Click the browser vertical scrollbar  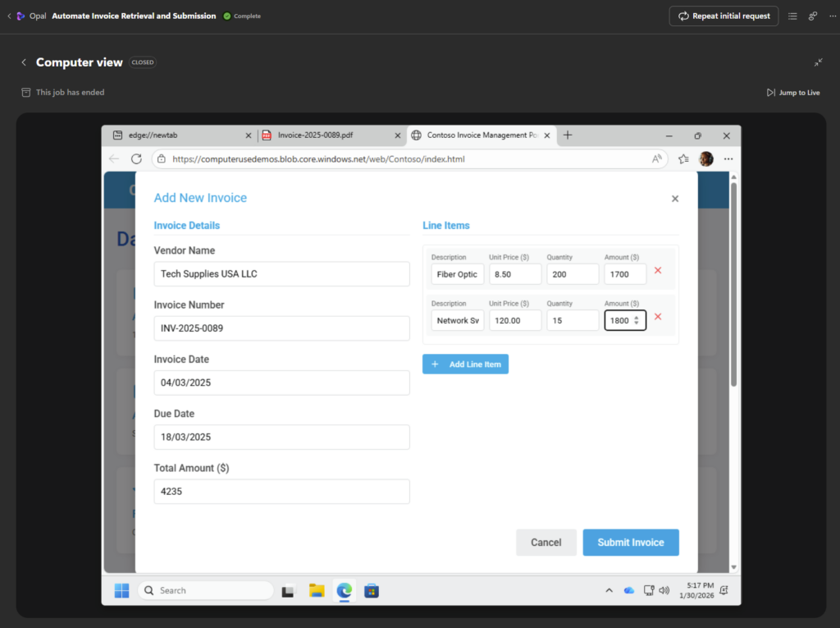click(734, 287)
